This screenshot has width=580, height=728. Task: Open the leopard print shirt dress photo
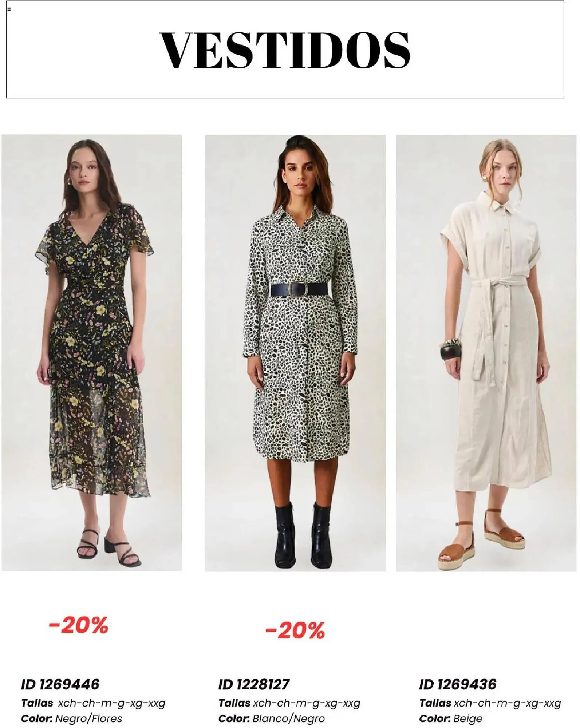295,353
